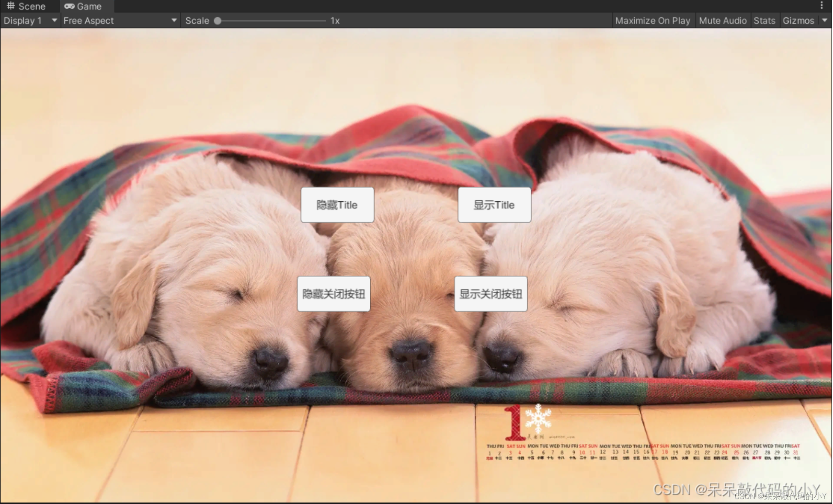Click the Scene tab grid icon
This screenshot has width=833, height=504.
pos(11,6)
